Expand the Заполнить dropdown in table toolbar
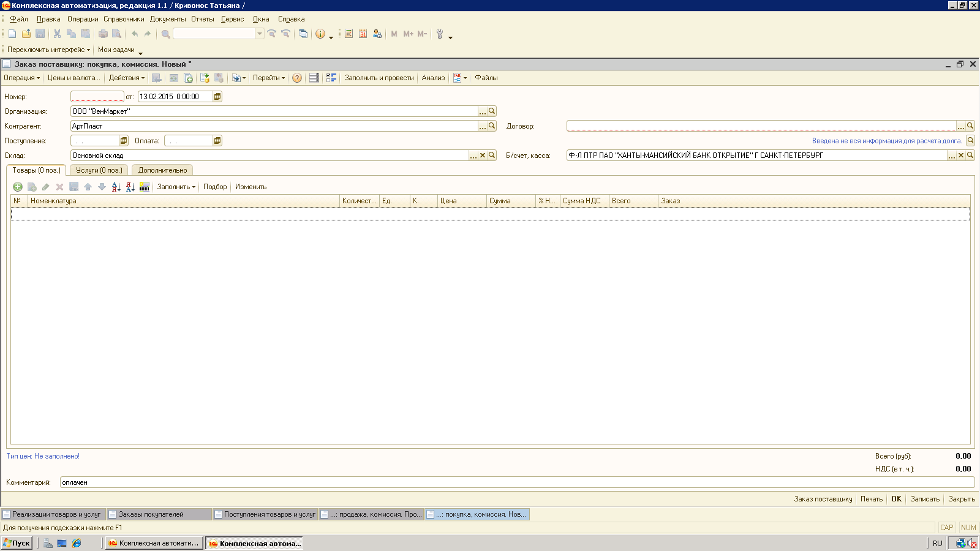The width and height of the screenshot is (980, 551). click(x=176, y=187)
